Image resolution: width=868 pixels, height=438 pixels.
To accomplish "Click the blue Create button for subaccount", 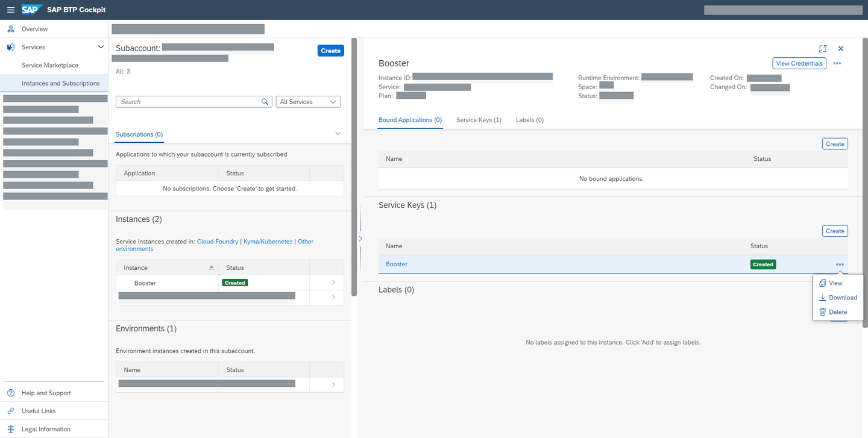I will pos(330,51).
